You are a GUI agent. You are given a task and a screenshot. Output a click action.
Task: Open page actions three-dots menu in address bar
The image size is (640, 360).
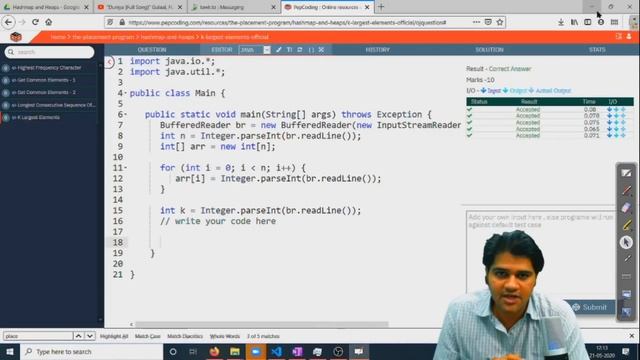pyautogui.click(x=476, y=22)
